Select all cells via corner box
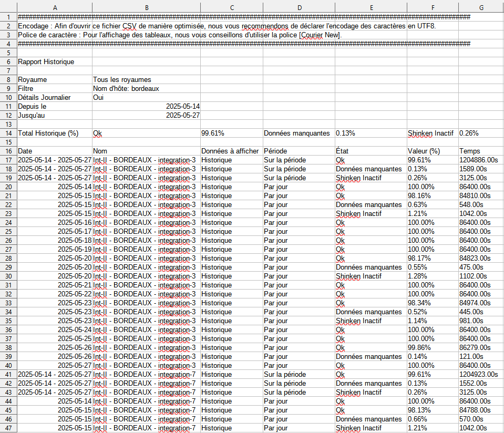Screen dimensions: 504x433 click(8, 7)
